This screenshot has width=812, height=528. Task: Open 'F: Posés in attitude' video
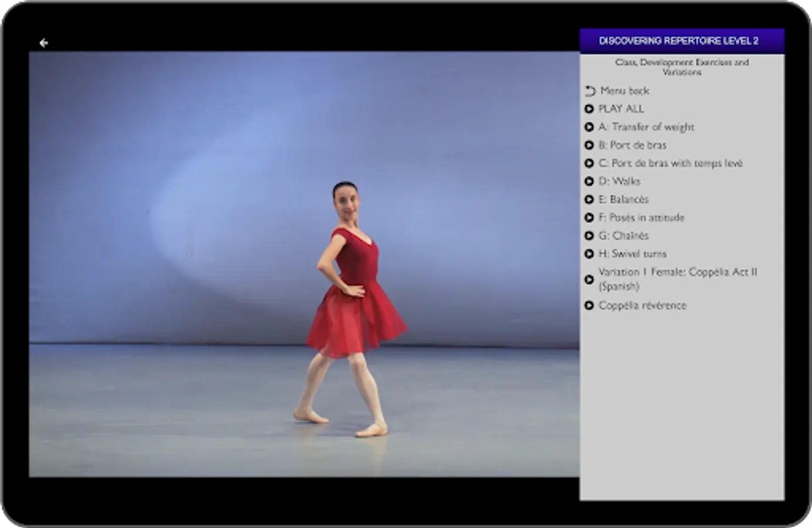(x=641, y=218)
